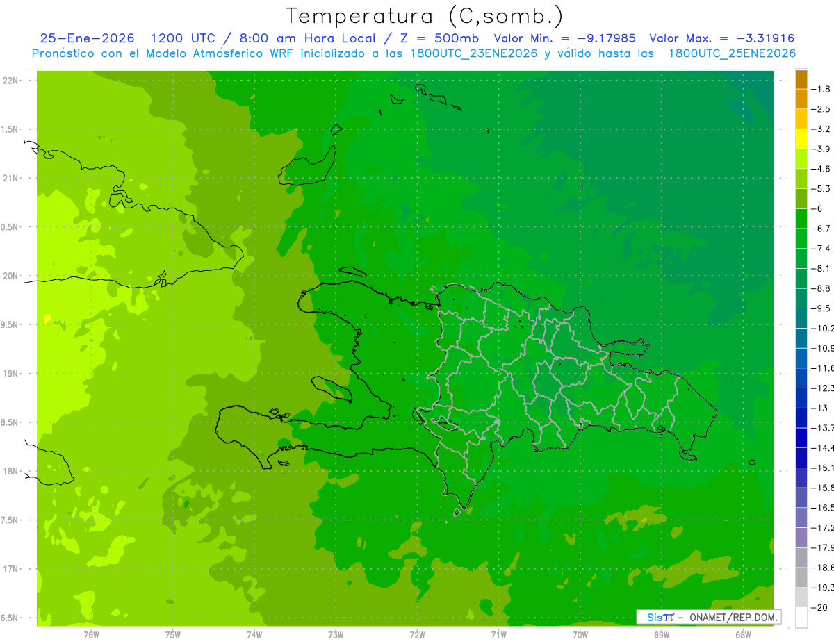Click the gray swatch between -18.6 and -19.3

click(801, 577)
